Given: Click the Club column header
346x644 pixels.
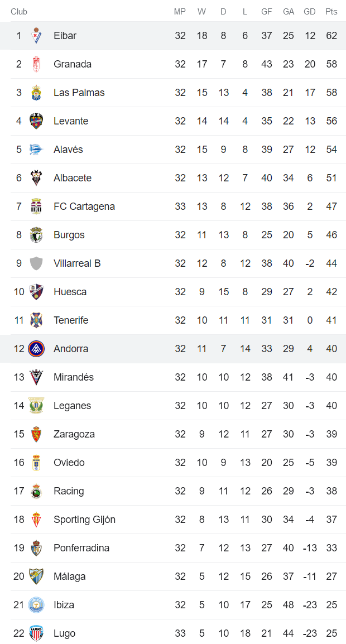Looking at the screenshot, I should click(x=19, y=12).
